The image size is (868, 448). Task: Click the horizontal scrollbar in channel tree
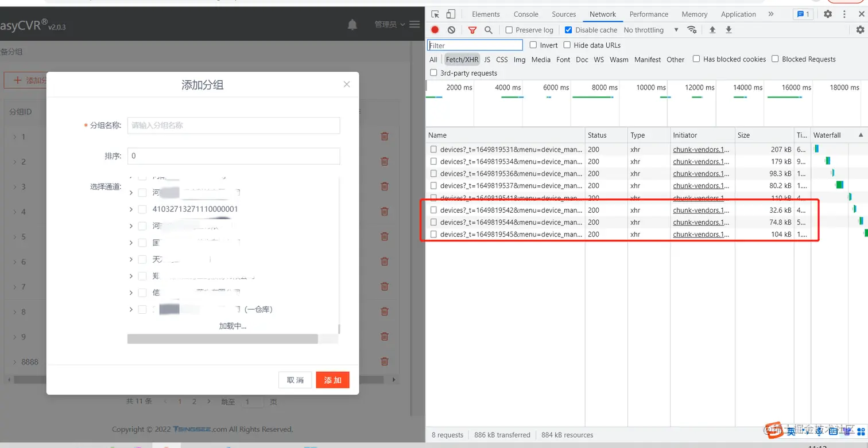coord(223,339)
